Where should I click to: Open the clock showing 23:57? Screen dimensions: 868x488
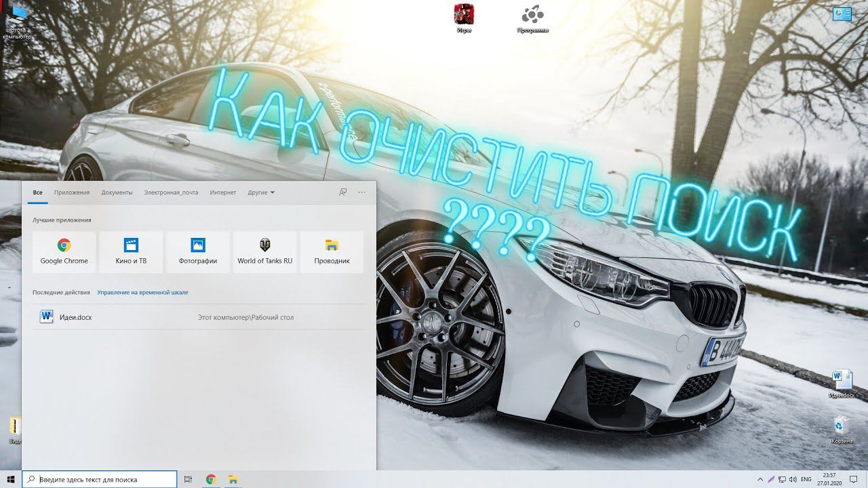[829, 479]
